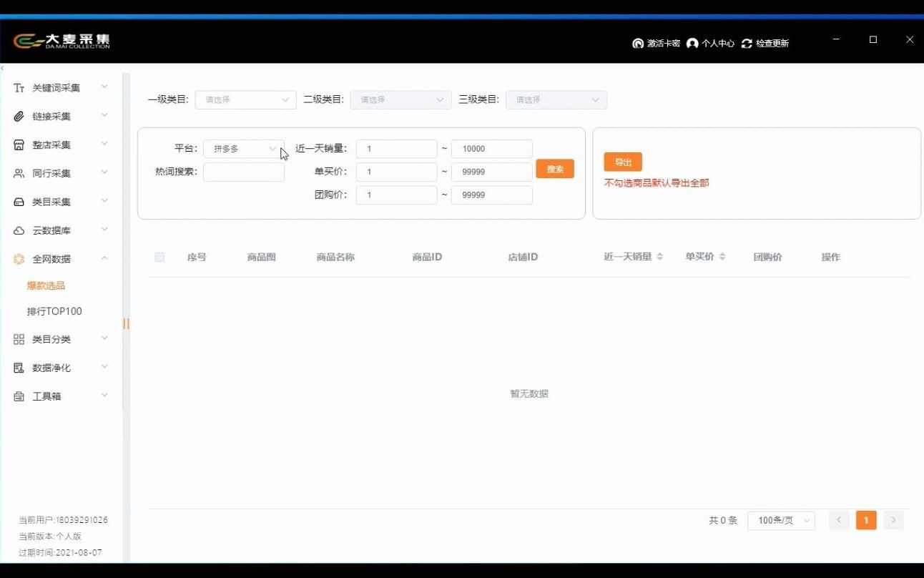Click 单买价 minimum input field

[x=397, y=172]
